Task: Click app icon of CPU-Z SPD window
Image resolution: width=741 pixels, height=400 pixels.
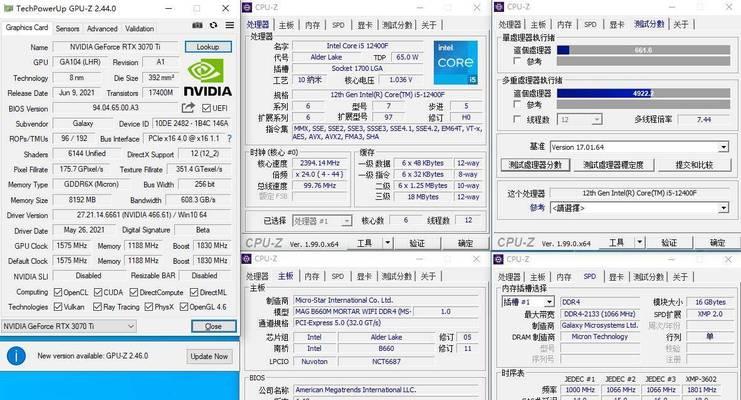Action: [x=499, y=259]
